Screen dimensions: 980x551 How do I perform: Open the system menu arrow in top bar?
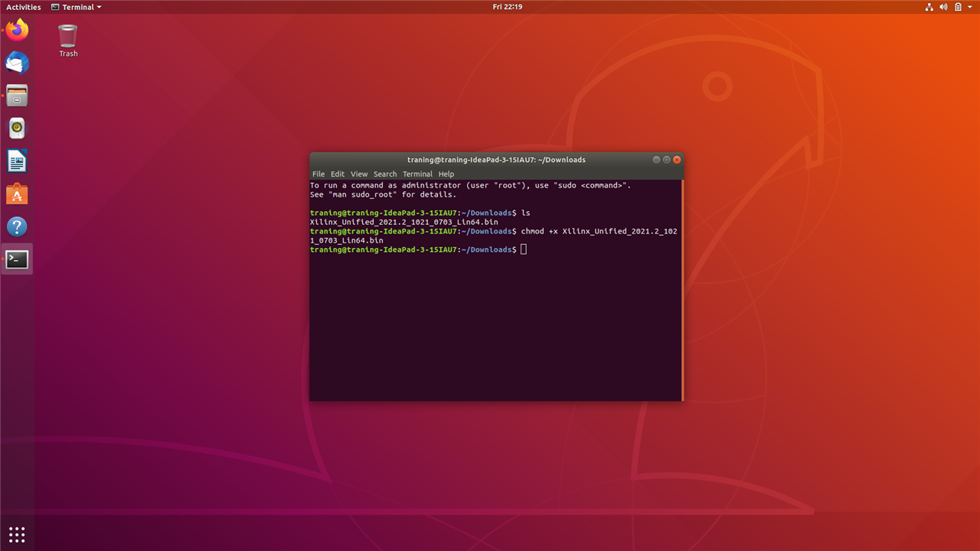970,7
